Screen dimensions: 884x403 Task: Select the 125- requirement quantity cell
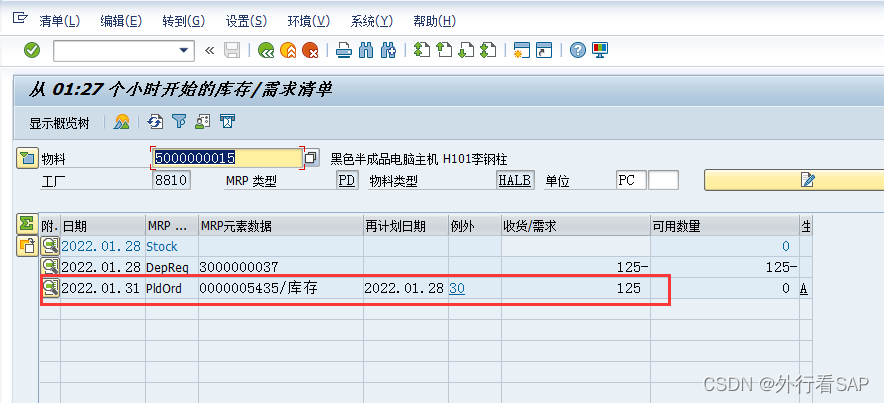pyautogui.click(x=576, y=267)
